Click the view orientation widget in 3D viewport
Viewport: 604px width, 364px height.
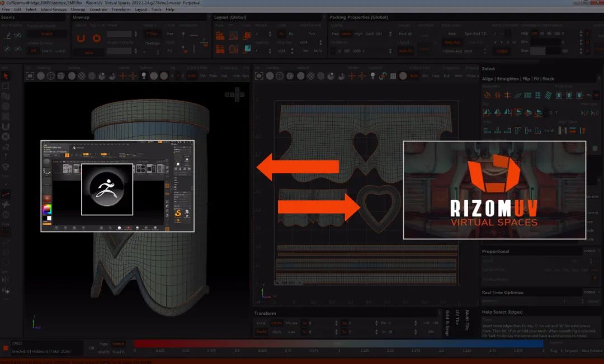(x=234, y=94)
